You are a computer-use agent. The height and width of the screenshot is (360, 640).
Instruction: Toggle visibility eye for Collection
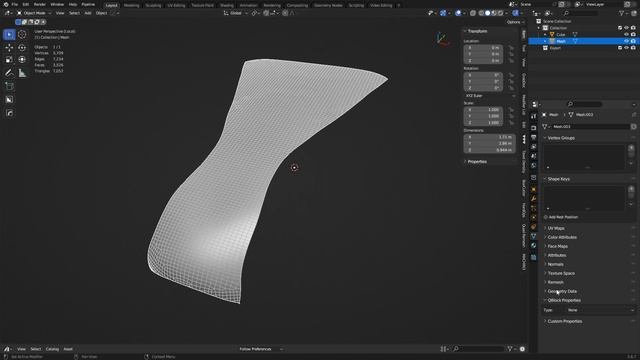coord(626,28)
